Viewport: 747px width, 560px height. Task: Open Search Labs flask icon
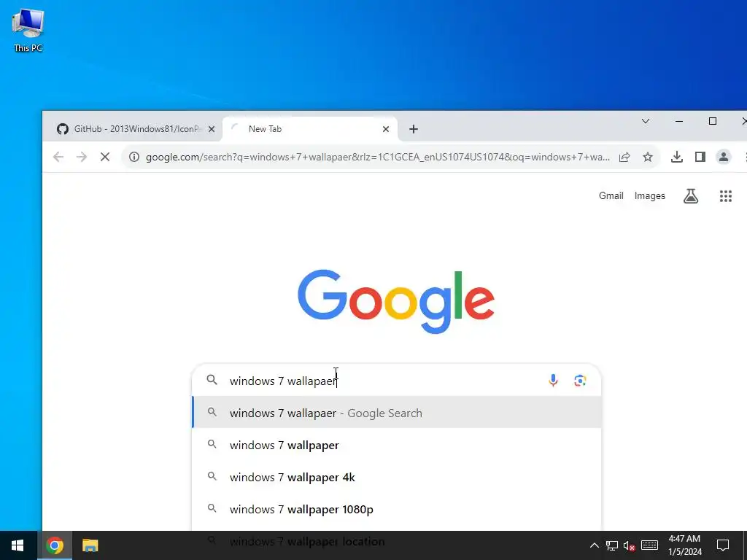click(x=691, y=195)
